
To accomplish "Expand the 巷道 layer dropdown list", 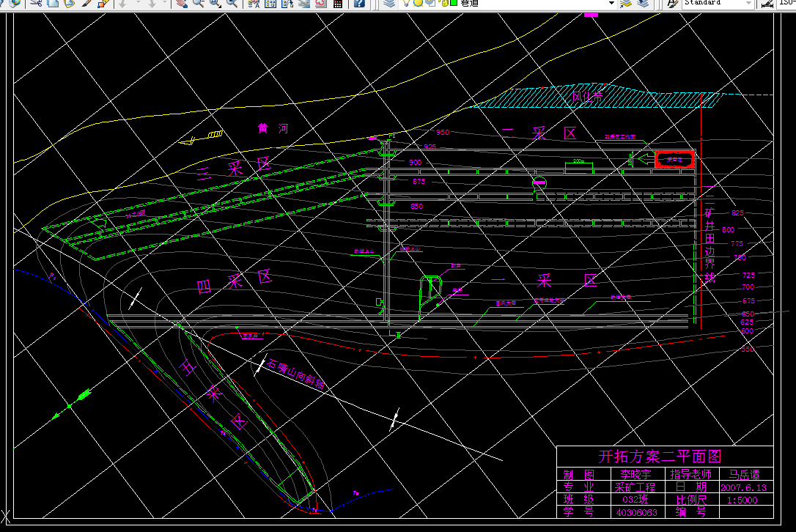I will 611,3.
